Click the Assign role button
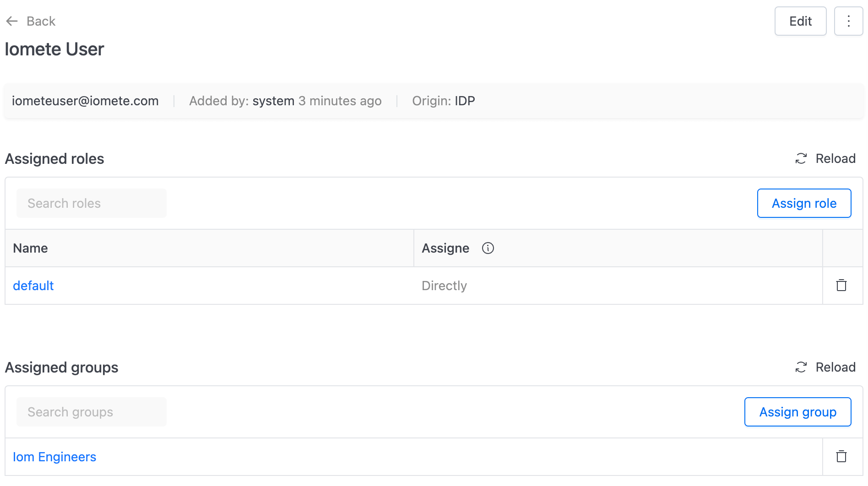 click(804, 203)
